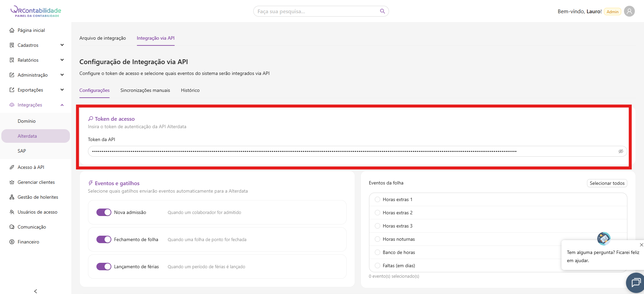Open the user profile avatar
The image size is (644, 294).
(x=629, y=11)
